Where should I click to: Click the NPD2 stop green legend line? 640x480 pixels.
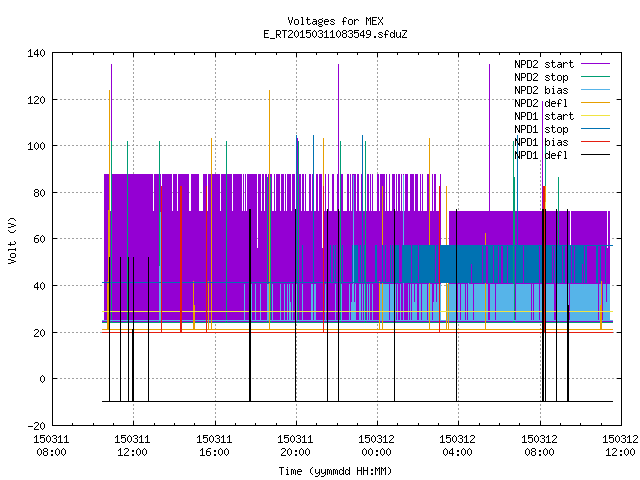pos(595,77)
